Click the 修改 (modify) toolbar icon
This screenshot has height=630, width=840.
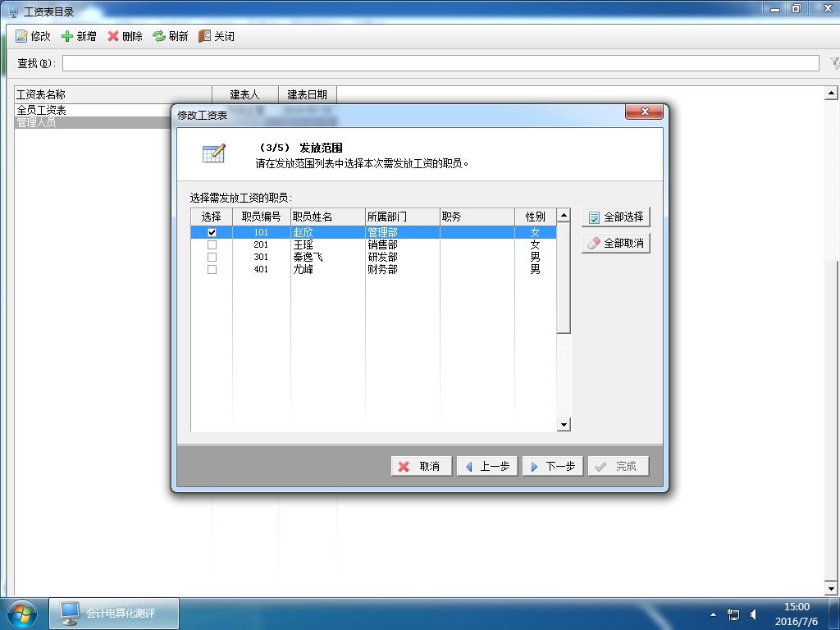click(22, 36)
